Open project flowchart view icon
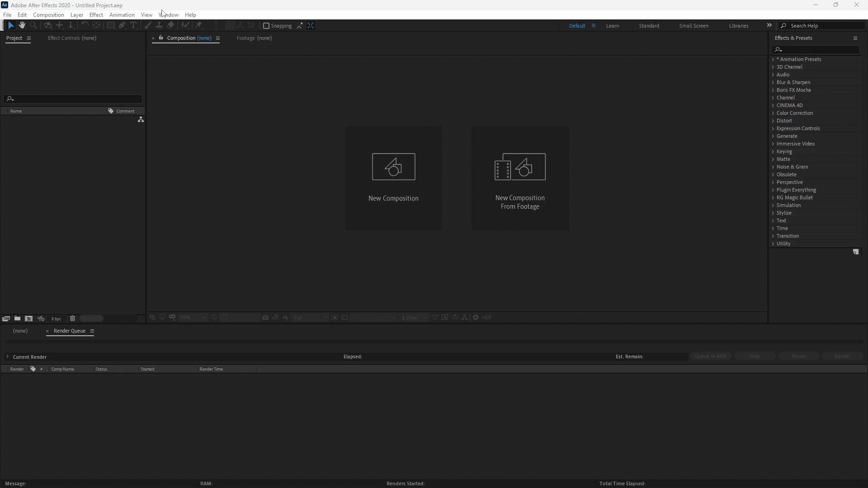The image size is (868, 488). (141, 119)
